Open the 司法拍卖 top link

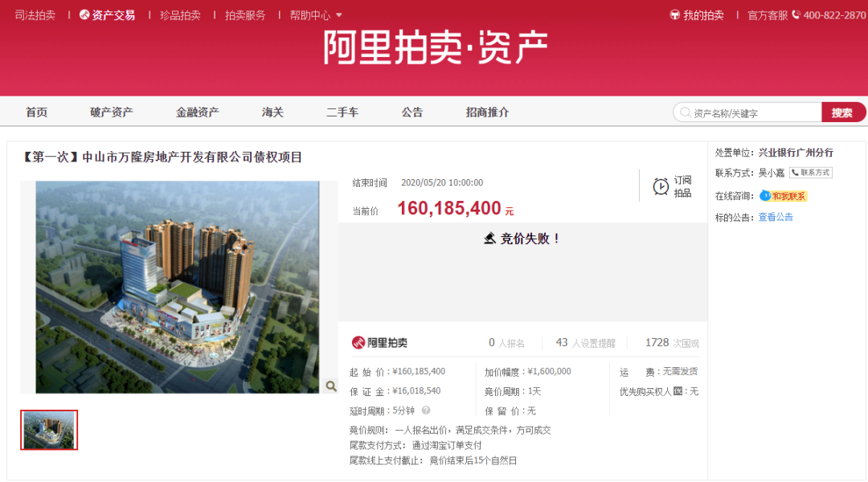pyautogui.click(x=35, y=15)
